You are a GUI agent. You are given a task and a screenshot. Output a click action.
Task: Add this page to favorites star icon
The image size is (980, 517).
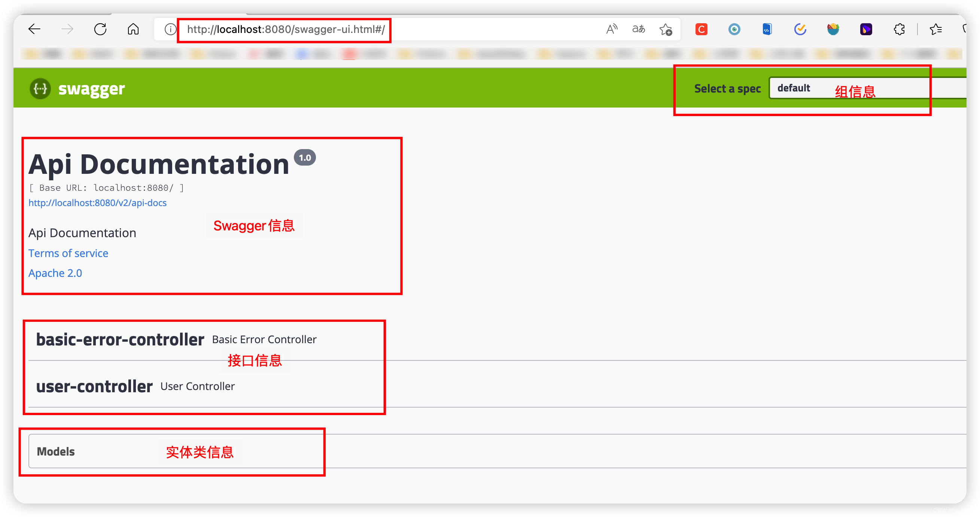(x=666, y=29)
